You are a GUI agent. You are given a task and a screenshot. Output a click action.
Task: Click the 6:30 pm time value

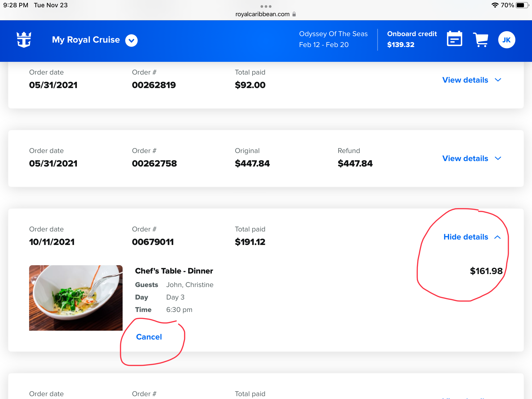coord(179,310)
